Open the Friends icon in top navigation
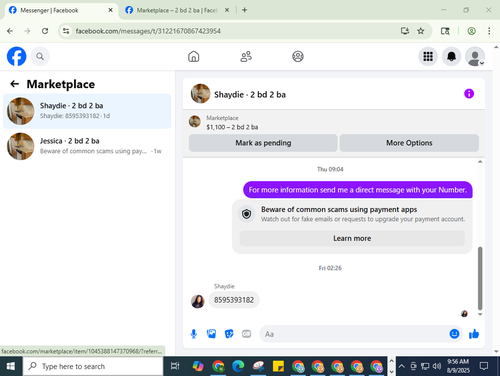 coord(246,56)
